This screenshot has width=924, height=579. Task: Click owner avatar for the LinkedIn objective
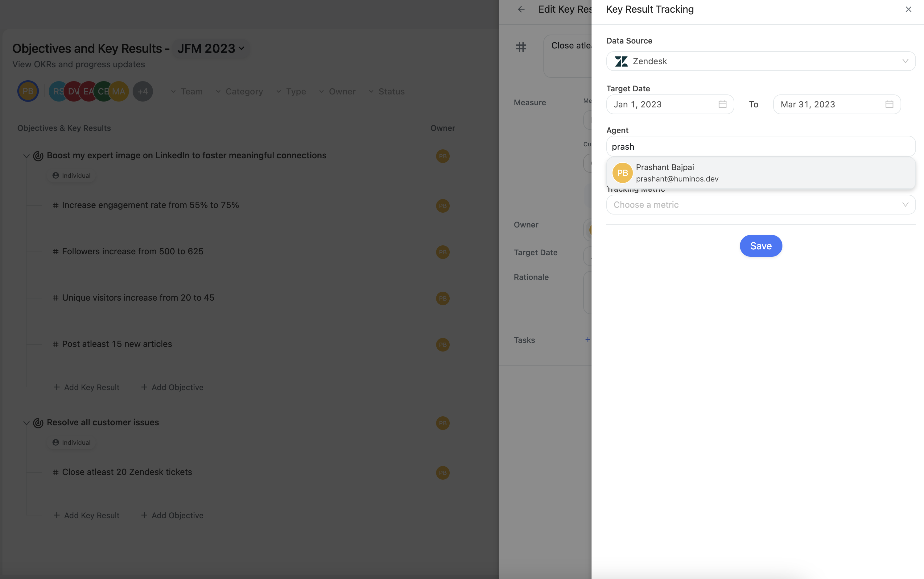click(x=443, y=156)
